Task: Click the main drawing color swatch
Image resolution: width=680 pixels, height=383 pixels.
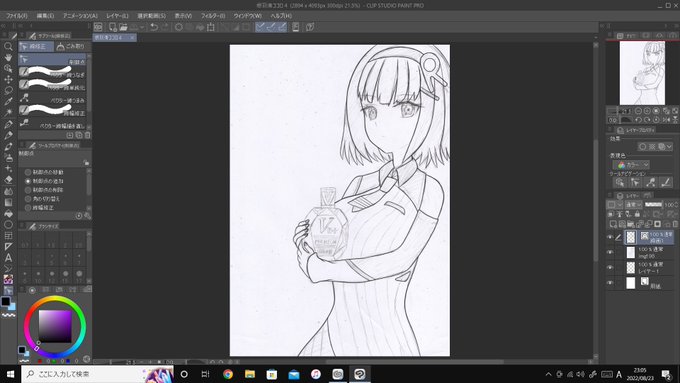Action: (x=5, y=301)
